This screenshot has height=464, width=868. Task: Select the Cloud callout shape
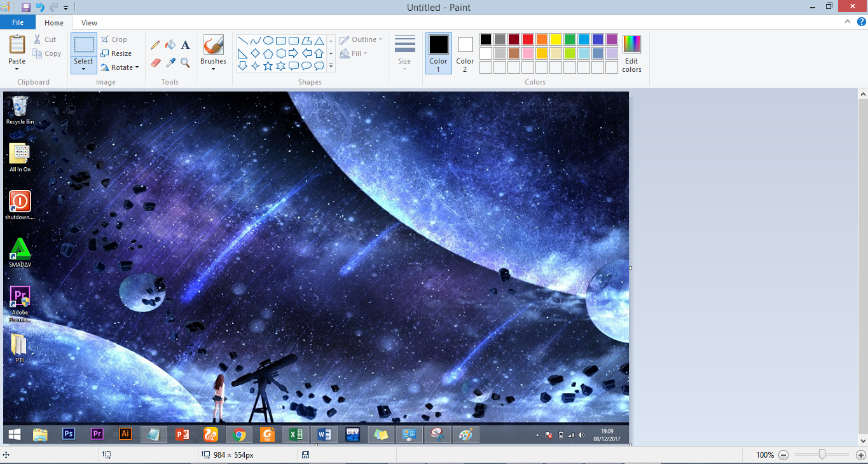[319, 66]
